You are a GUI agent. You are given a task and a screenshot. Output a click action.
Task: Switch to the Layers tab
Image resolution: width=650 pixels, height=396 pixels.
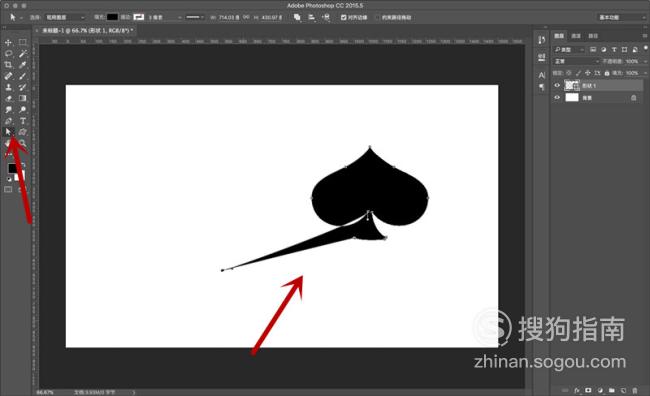pyautogui.click(x=559, y=36)
